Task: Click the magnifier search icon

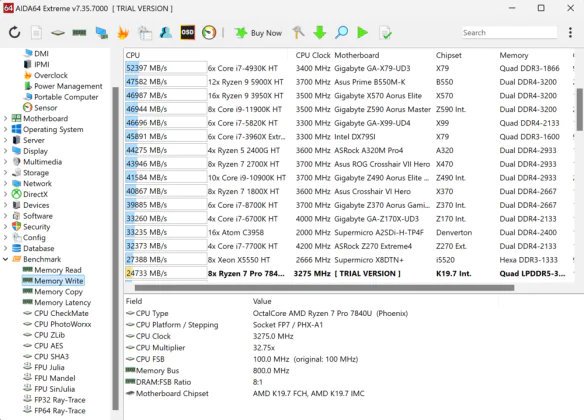Action: click(341, 33)
